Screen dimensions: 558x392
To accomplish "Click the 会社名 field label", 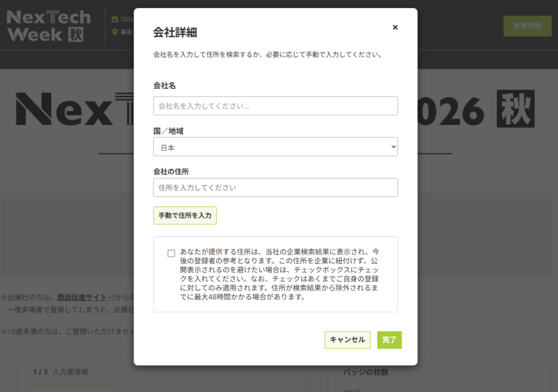I will (x=165, y=86).
